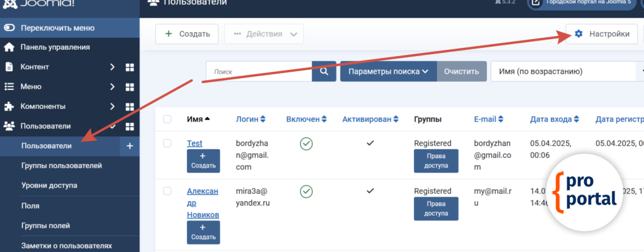This screenshot has height=252, width=644.
Task: Open the sort order Имя (по возрастанию) dropdown
Action: (x=566, y=72)
